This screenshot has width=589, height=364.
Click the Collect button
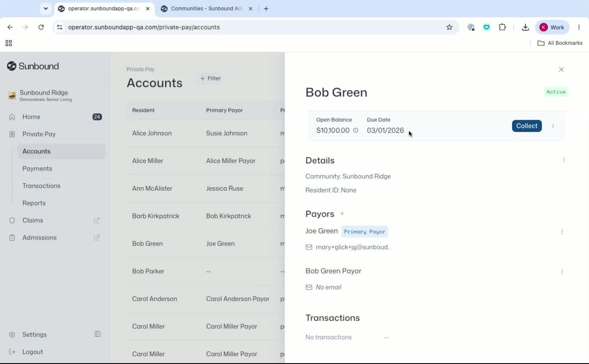pos(527,126)
